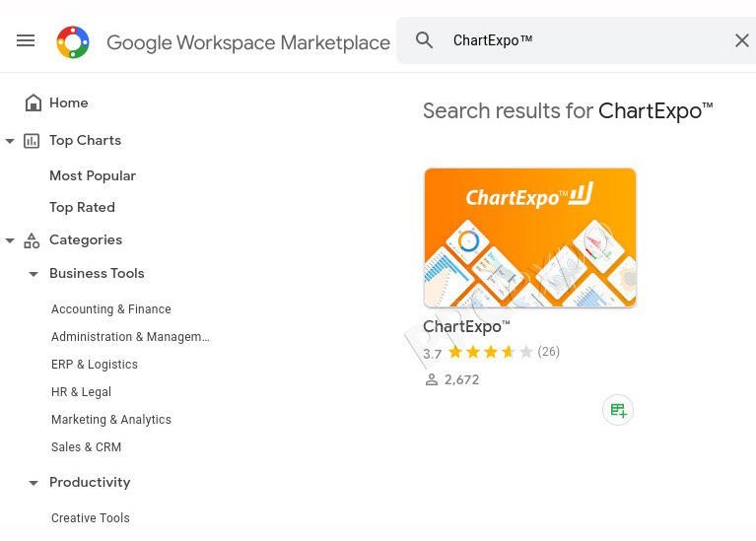
Task: Open Most Popular charts
Action: [93, 176]
